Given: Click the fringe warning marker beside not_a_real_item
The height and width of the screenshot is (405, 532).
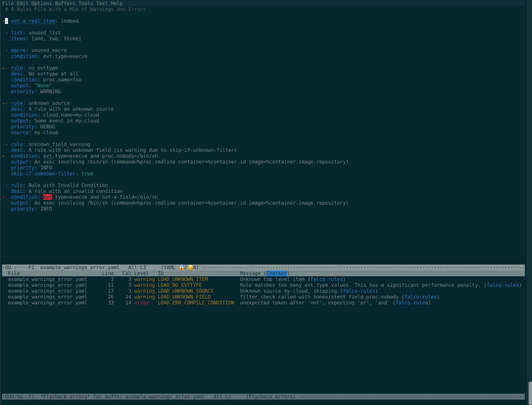Looking at the screenshot, I should click(x=3, y=21).
